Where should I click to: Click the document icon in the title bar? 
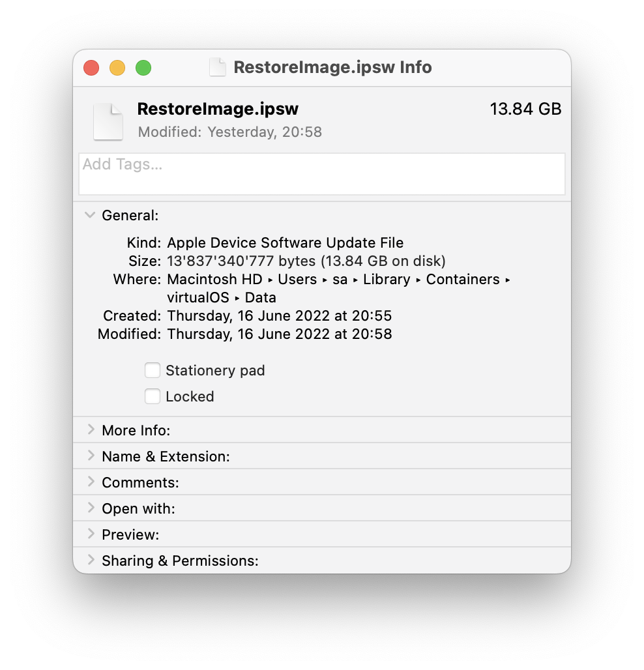218,68
